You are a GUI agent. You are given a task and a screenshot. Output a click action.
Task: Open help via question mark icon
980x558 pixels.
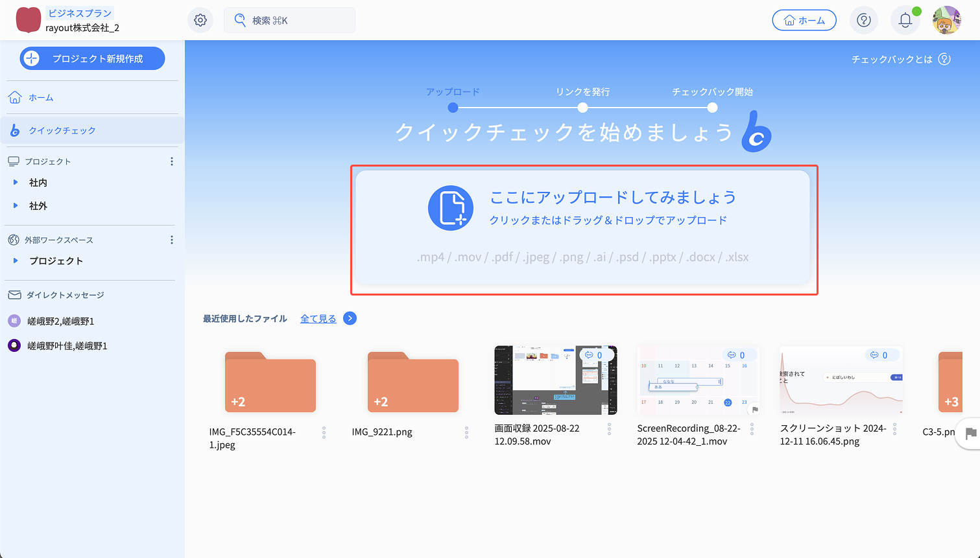(863, 20)
